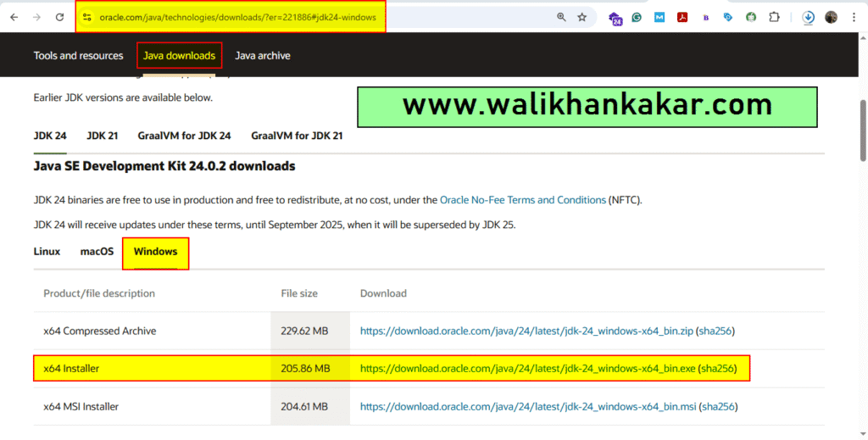This screenshot has width=868, height=440.
Task: Reload the page with the refresh icon
Action: (x=59, y=17)
